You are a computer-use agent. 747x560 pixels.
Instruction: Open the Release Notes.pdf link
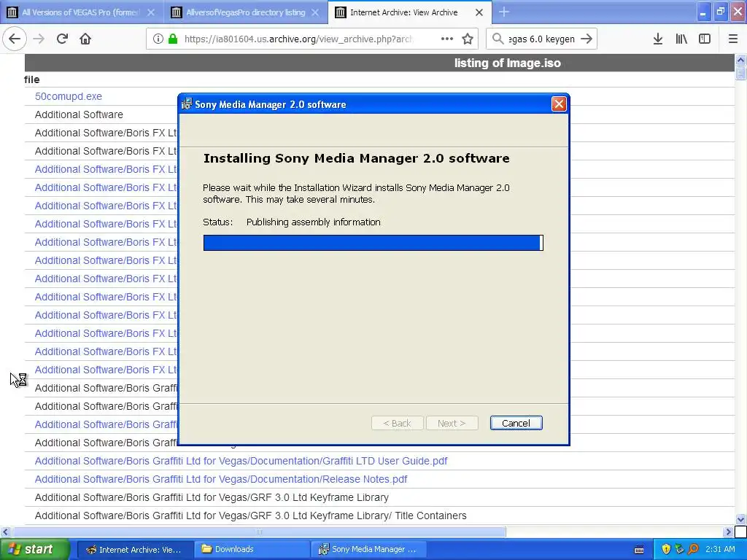pos(221,479)
